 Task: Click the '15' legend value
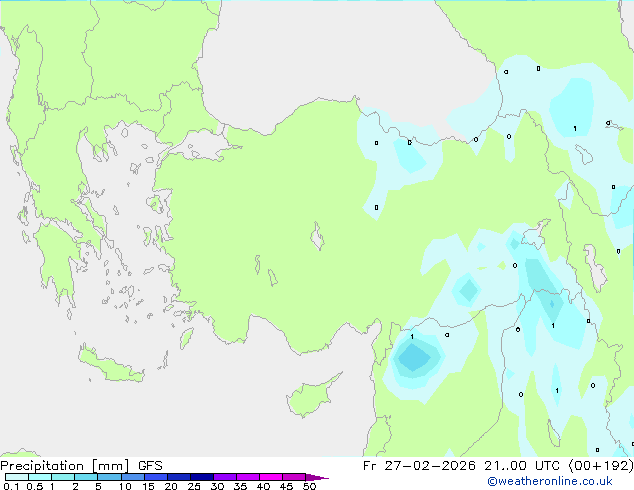148,486
